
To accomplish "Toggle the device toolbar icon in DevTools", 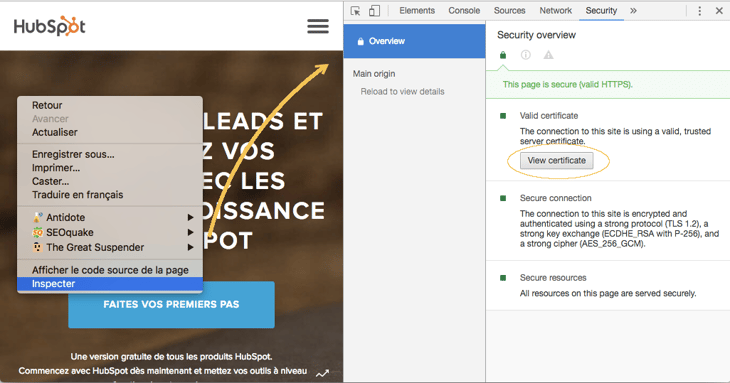I will point(374,11).
